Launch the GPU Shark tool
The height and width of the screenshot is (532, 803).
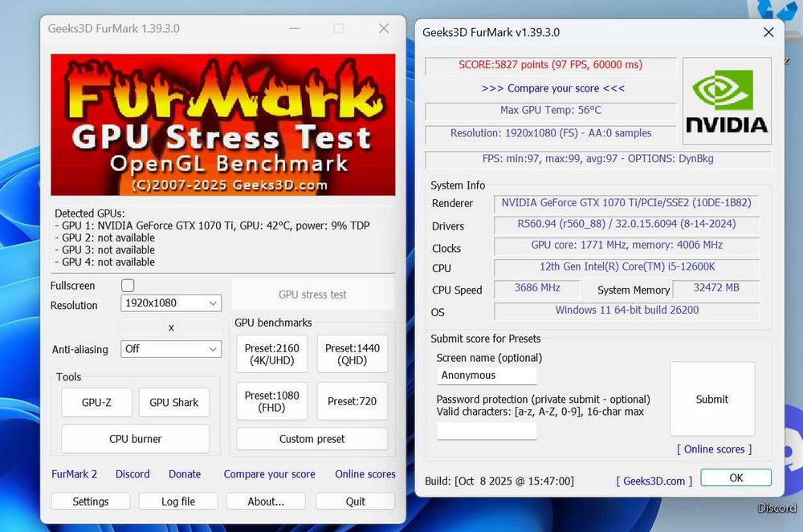pyautogui.click(x=173, y=403)
